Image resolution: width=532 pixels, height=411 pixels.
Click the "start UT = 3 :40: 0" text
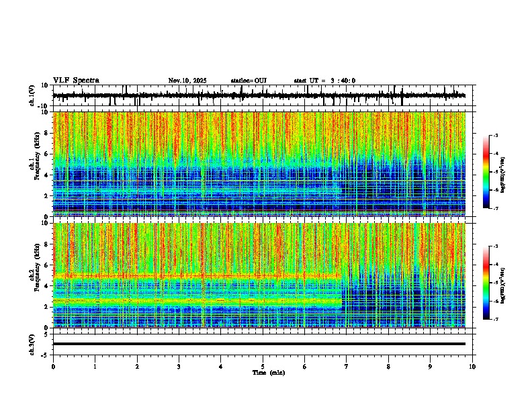coord(324,81)
